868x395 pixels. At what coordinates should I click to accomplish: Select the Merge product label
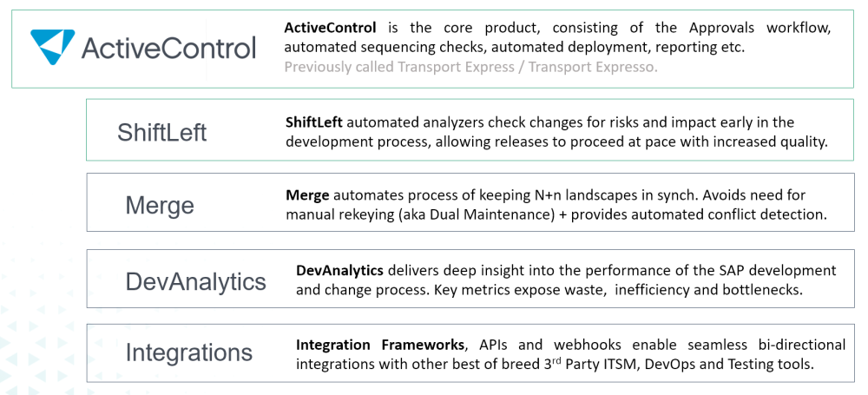(x=160, y=205)
